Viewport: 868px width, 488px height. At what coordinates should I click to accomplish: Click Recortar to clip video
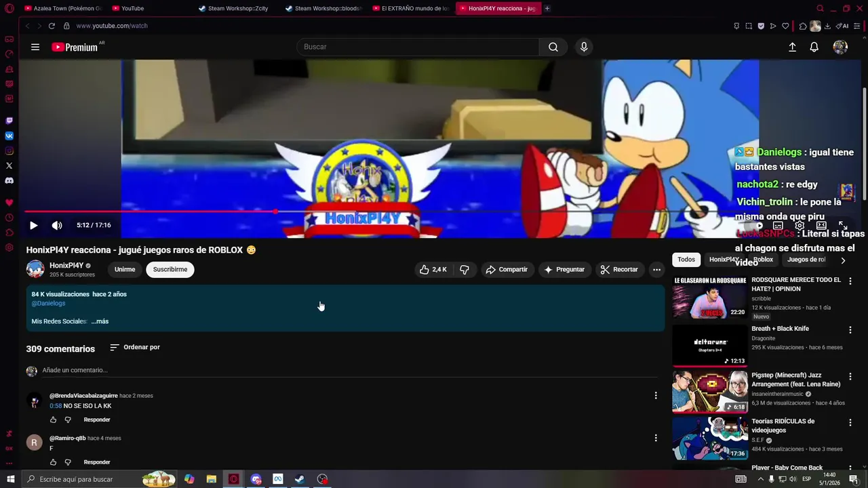619,269
